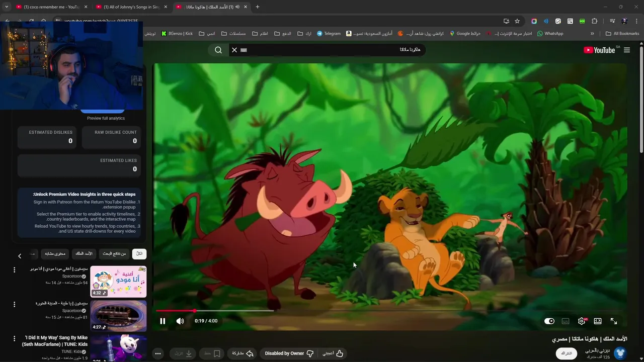Screen dimensions: 644x362
Task: Switch to theater mode view
Action: click(x=598, y=321)
